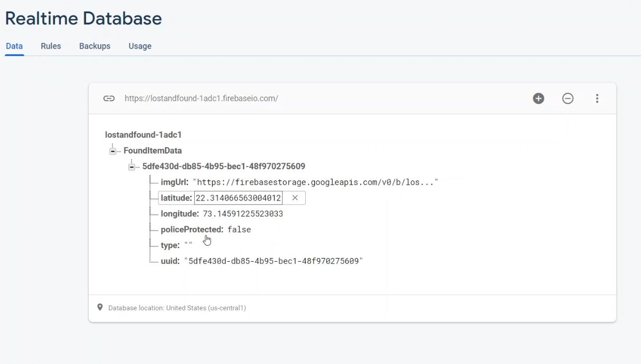Switch to the Data tab
641x364 pixels.
coord(14,46)
